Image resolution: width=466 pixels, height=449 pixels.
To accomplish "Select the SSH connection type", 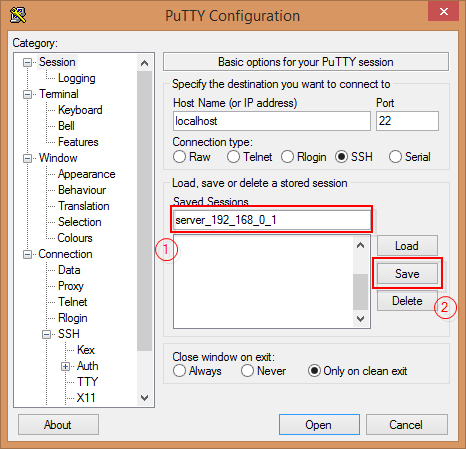I will click(x=341, y=157).
